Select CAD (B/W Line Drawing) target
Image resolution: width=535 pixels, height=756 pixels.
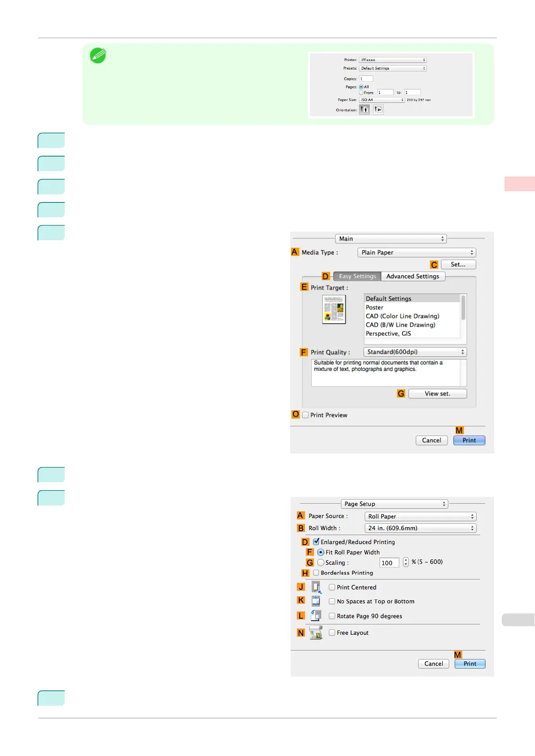(x=412, y=325)
